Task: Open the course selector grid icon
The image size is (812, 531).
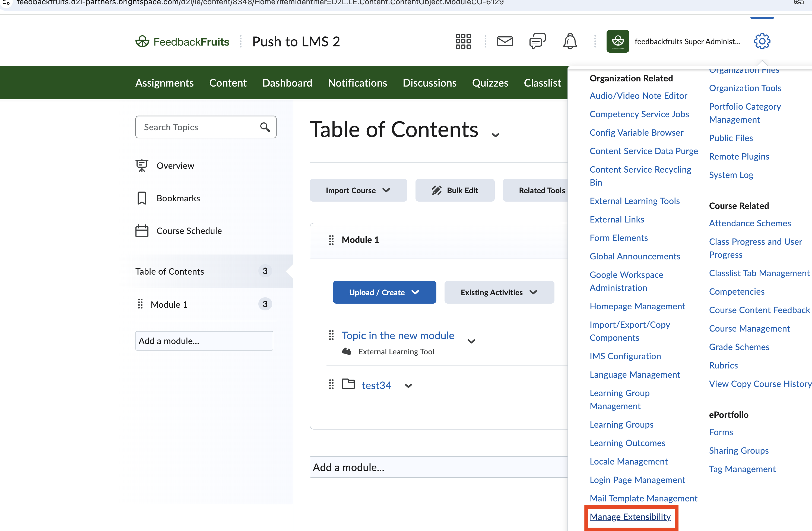Action: [463, 41]
